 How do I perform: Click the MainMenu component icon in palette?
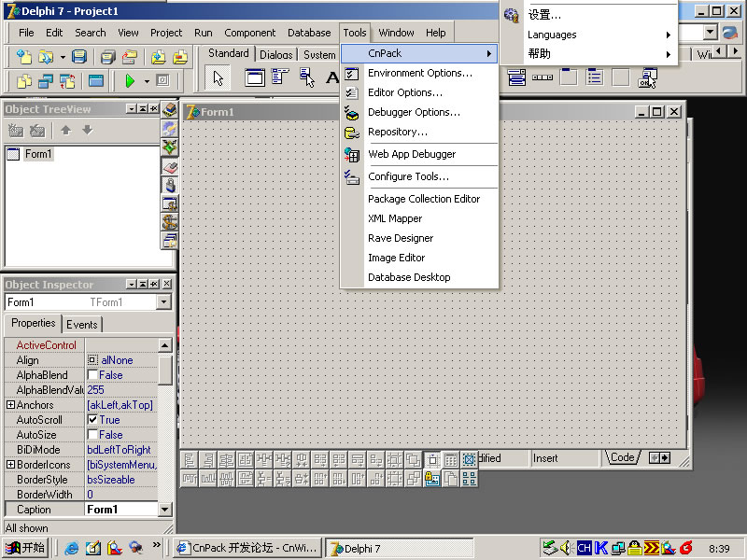(x=280, y=78)
